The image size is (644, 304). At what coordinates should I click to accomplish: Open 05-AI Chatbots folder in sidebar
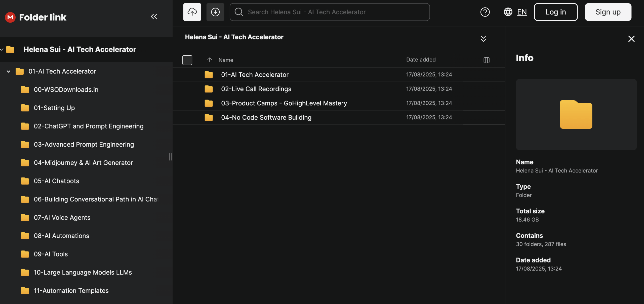tap(56, 181)
